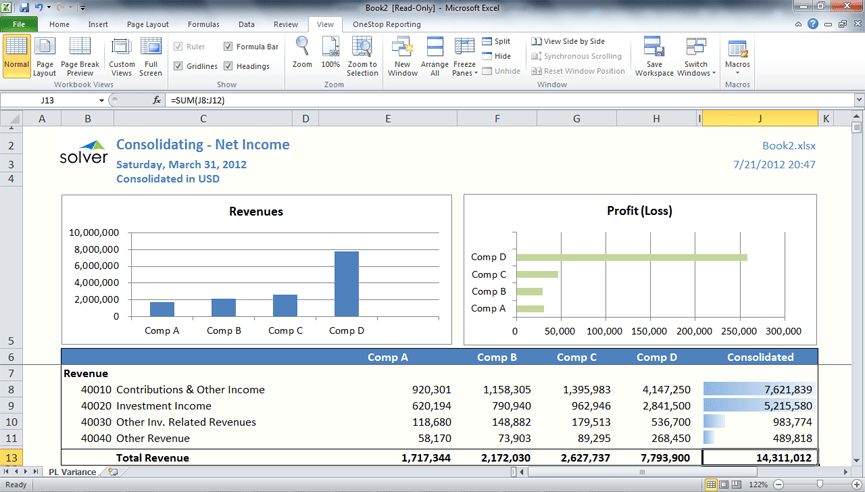Select column J header

(760, 119)
